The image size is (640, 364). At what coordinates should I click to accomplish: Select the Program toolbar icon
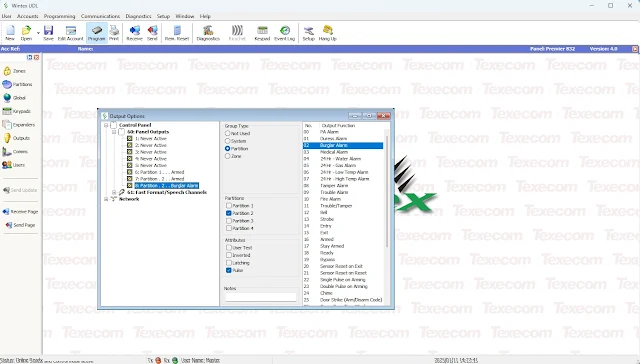tap(97, 33)
